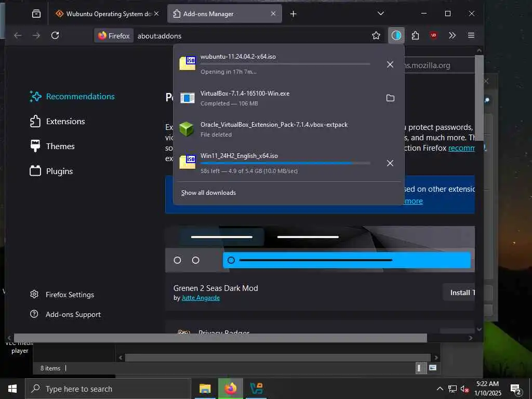532x399 pixels.
Task: Open File Explorer from the taskbar
Action: tap(205, 389)
